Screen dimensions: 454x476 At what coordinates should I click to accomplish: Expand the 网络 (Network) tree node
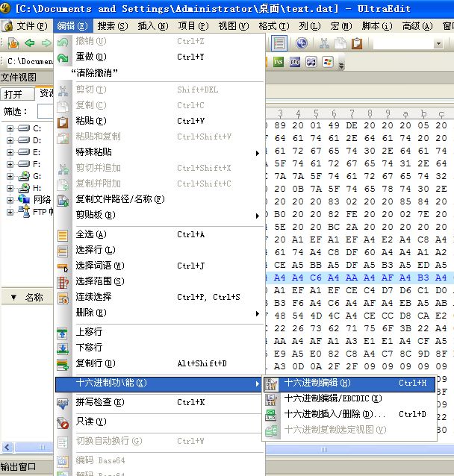click(10, 201)
